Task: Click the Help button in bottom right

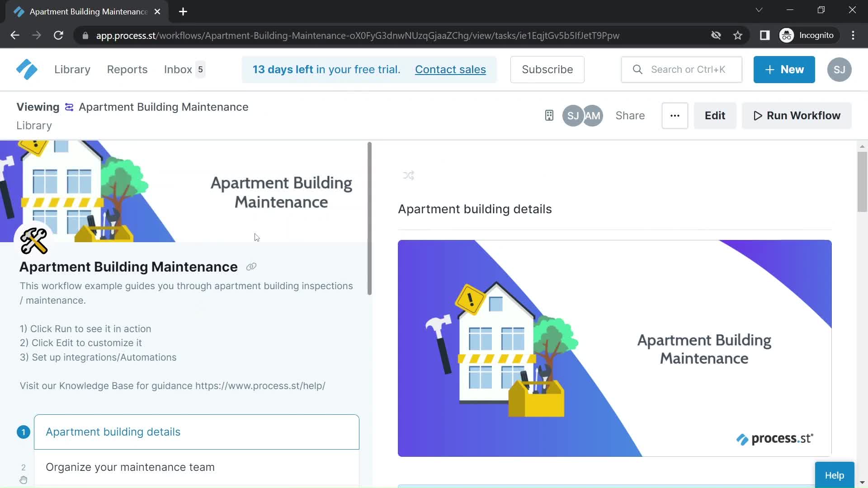Action: coord(835,475)
